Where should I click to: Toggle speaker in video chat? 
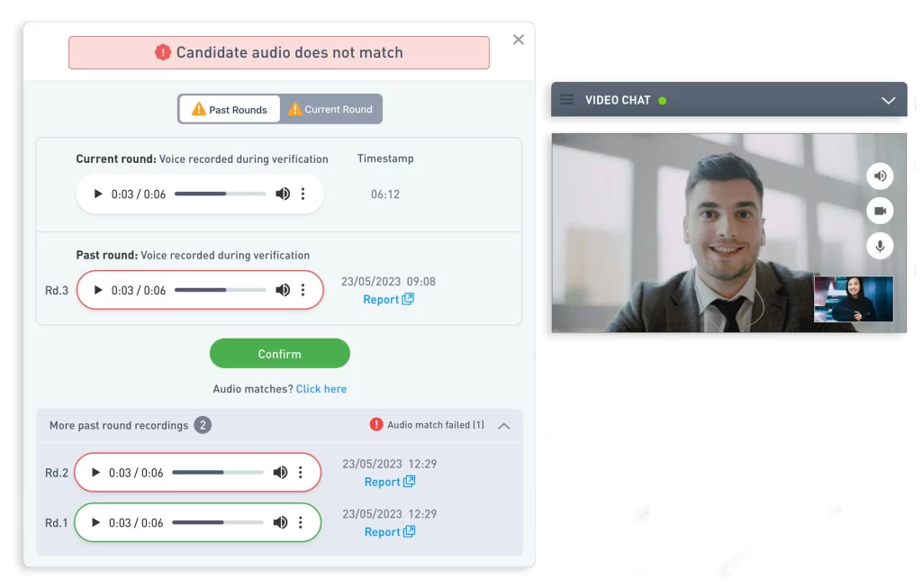(x=880, y=176)
